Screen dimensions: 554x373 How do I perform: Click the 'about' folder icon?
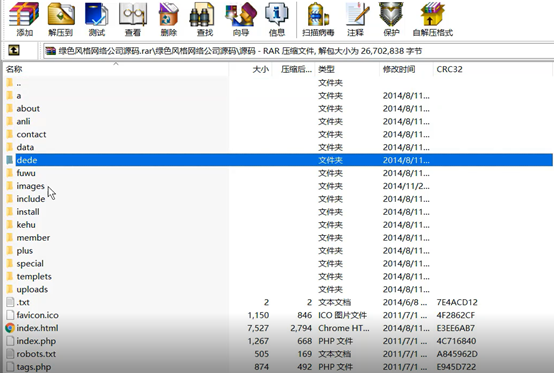[10, 108]
